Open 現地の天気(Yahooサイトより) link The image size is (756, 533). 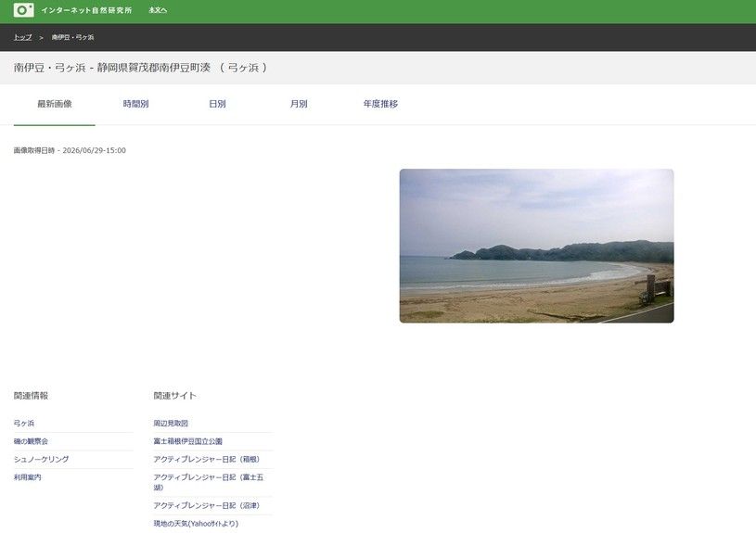[x=196, y=524]
